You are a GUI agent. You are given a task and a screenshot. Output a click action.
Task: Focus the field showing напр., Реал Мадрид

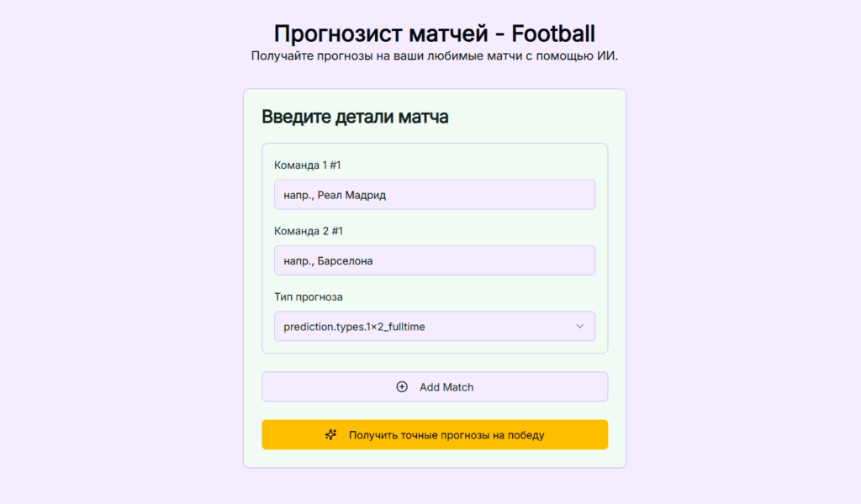click(435, 194)
